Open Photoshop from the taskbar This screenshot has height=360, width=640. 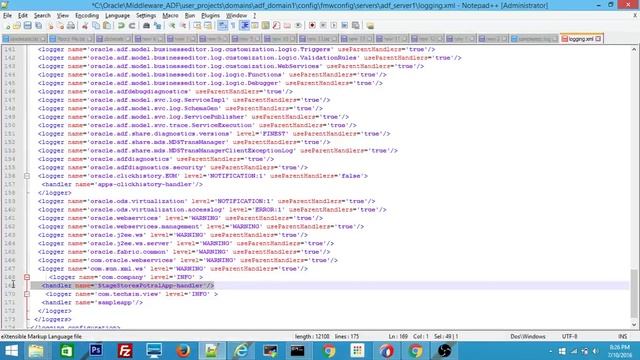96,351
